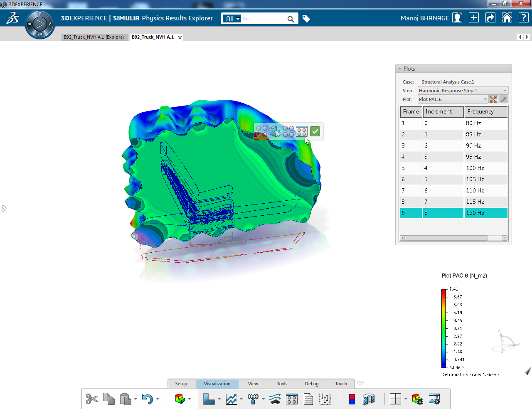The width and height of the screenshot is (532, 409).
Task: Click the Undo arrow icon
Action: (x=148, y=399)
